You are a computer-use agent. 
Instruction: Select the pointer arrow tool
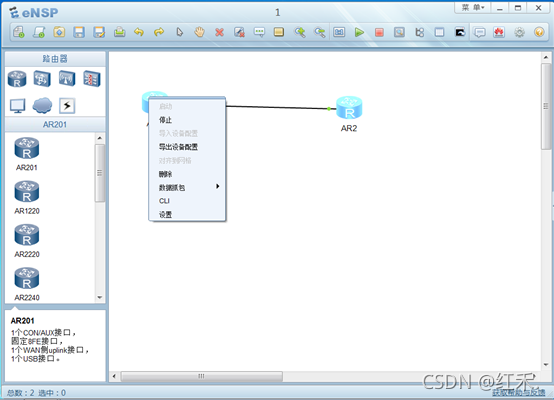(x=179, y=33)
